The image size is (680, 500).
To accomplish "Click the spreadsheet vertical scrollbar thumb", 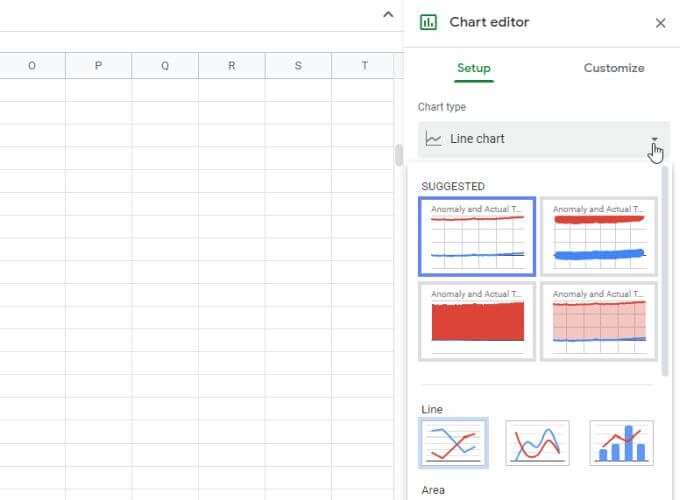I will pyautogui.click(x=399, y=155).
